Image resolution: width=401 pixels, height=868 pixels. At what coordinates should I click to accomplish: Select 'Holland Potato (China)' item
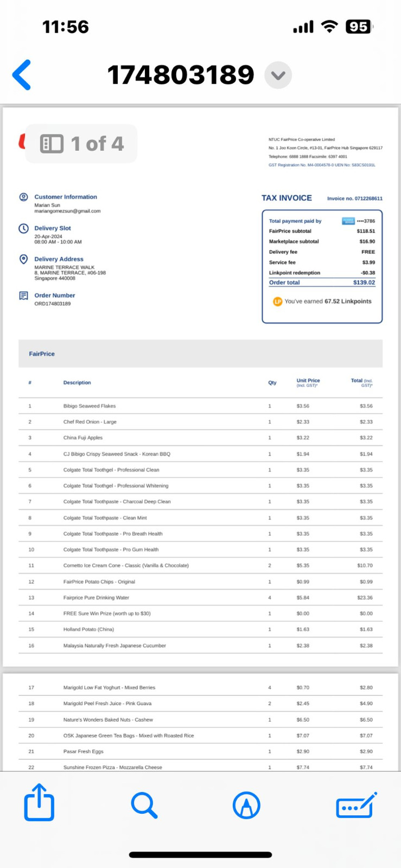click(x=88, y=629)
